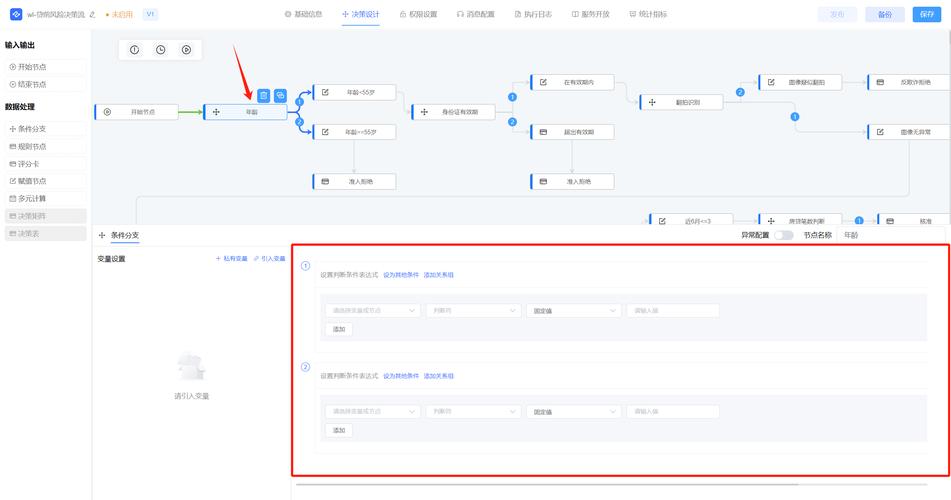Viewport: 951px width, 500px height.
Task: Pick 决策矩阵 from the left palette
Action: pyautogui.click(x=45, y=216)
